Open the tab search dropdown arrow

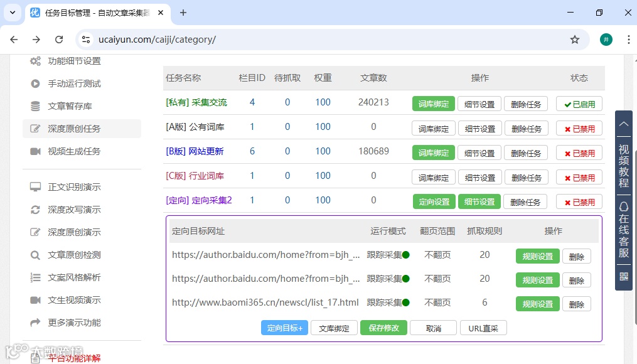tap(13, 13)
